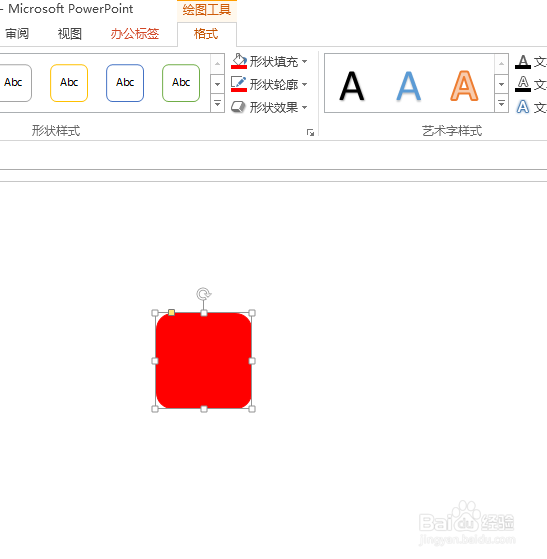Apply the blue A WordArt style

(409, 86)
